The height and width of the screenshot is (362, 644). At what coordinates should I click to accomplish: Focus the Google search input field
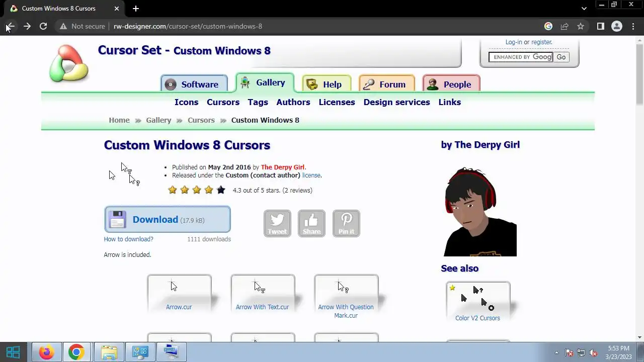coord(521,57)
